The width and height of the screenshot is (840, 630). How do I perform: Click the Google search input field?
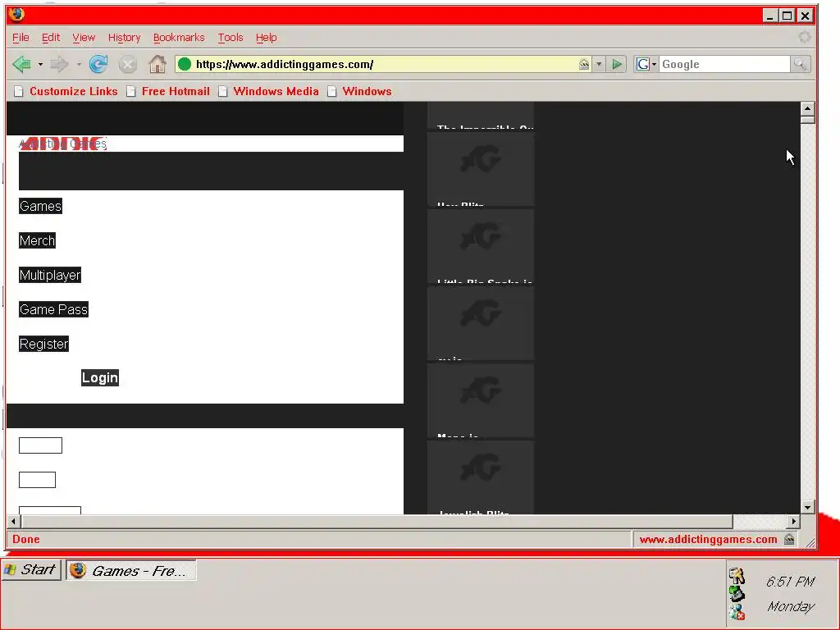tap(724, 64)
